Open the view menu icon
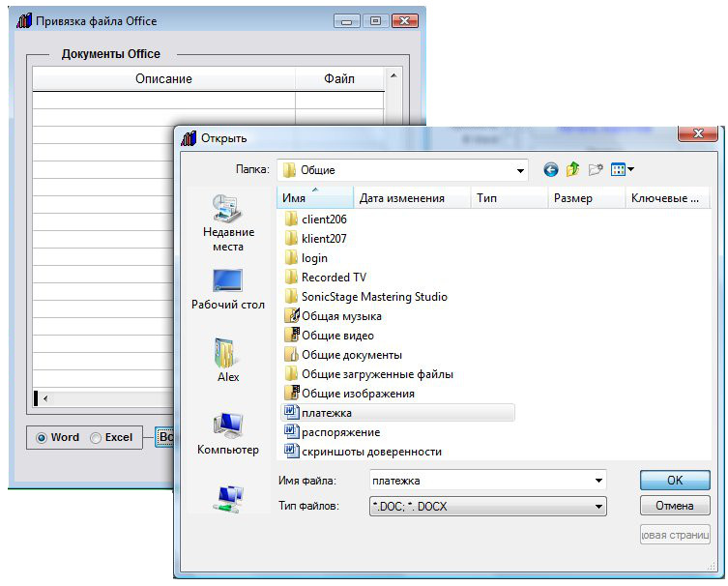The width and height of the screenshot is (728, 586). (618, 170)
